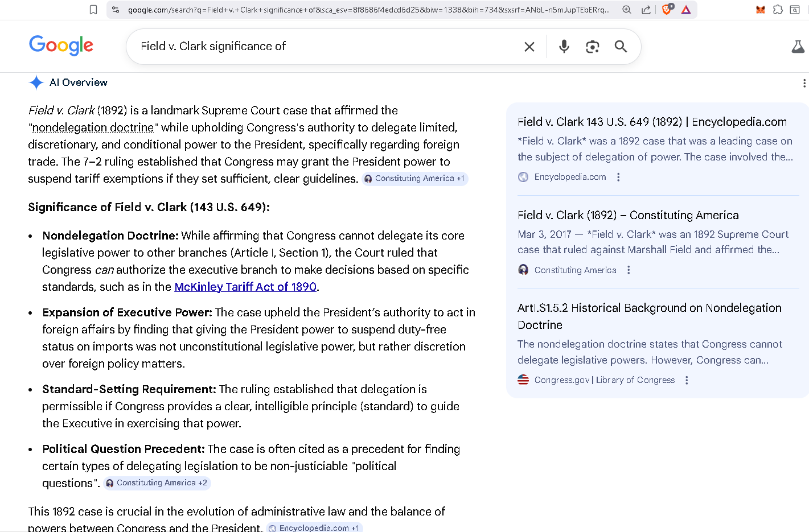The height and width of the screenshot is (532, 809).
Task: Open the Brave Shields lion icon
Action: [x=667, y=10]
